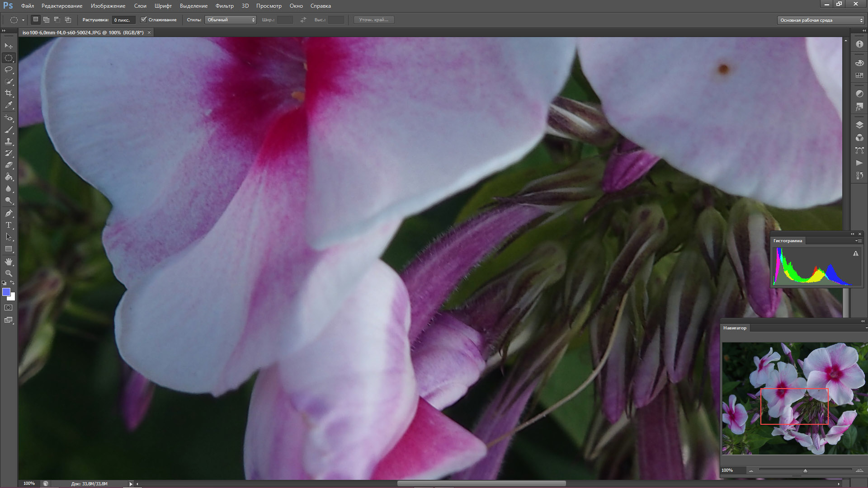The image size is (868, 488).
Task: Open the Стиль dropdown
Action: (231, 20)
